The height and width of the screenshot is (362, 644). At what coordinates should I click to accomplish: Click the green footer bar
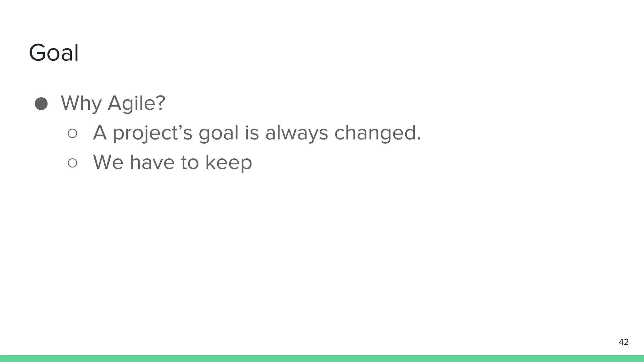pos(322,359)
